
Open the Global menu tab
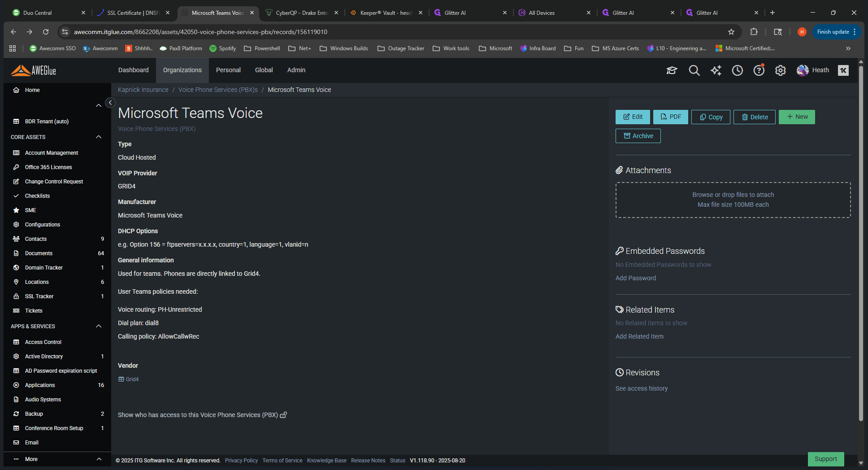click(x=264, y=70)
